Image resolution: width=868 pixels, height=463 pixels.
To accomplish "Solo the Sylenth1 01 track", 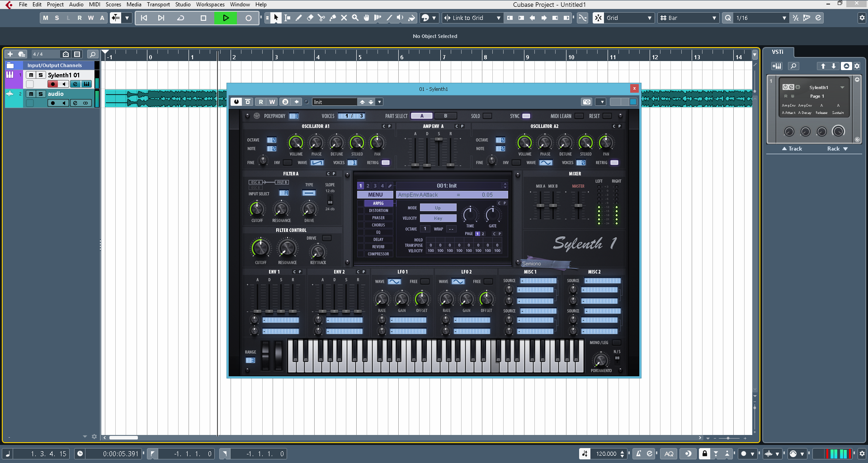I will (41, 75).
